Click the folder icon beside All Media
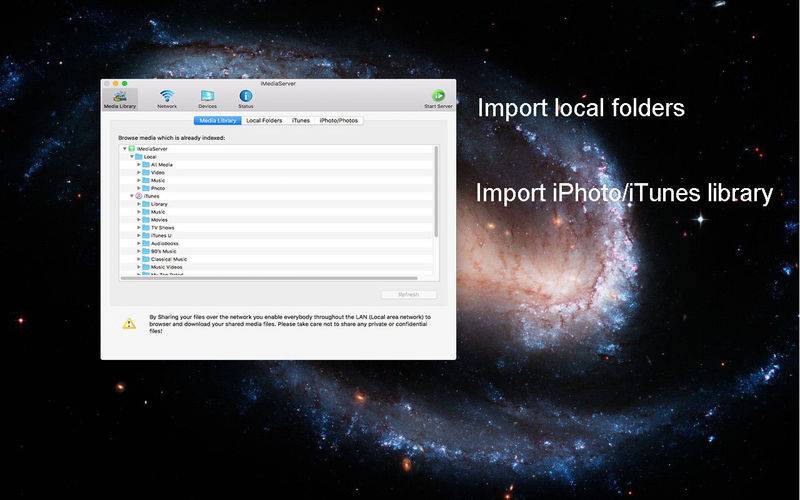 pyautogui.click(x=146, y=165)
